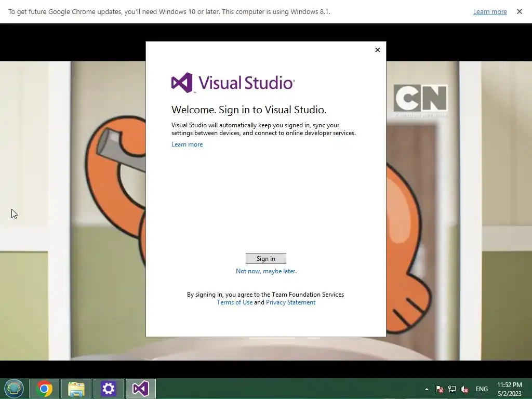The image size is (532, 399).
Task: Open network status tray icon
Action: [452, 389]
